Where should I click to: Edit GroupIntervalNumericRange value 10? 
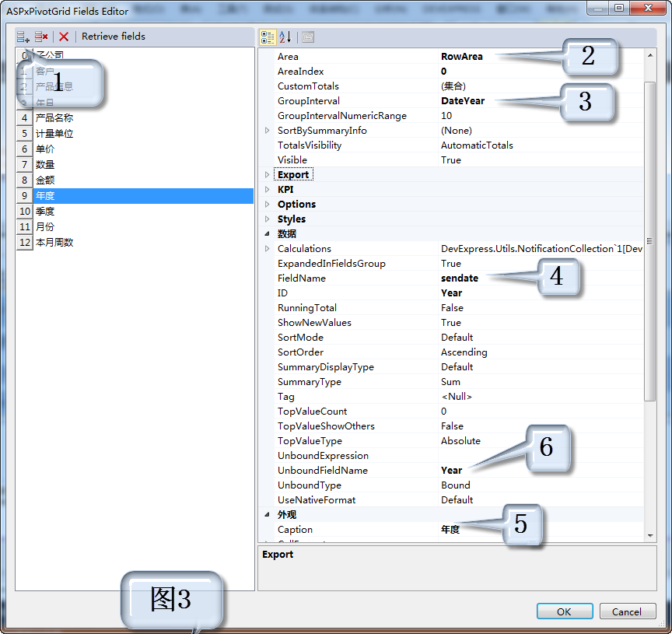(446, 116)
